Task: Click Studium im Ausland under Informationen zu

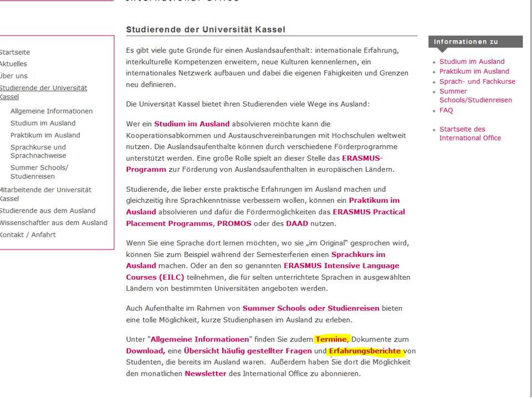Action: 472,62
